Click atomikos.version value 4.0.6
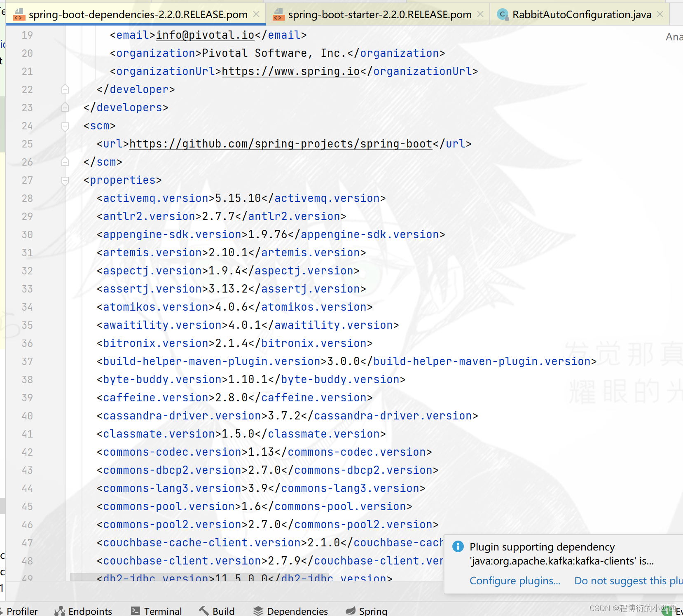The width and height of the screenshot is (683, 616). pos(232,307)
